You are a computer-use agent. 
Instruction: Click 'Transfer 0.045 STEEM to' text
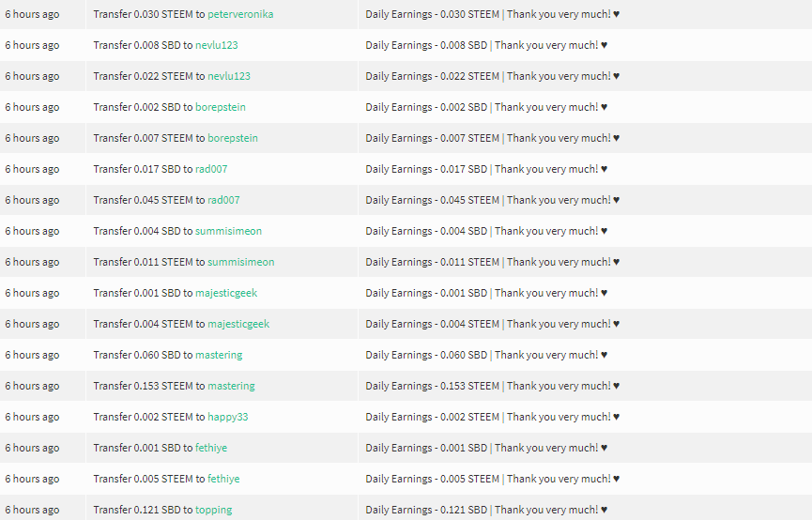coord(149,201)
